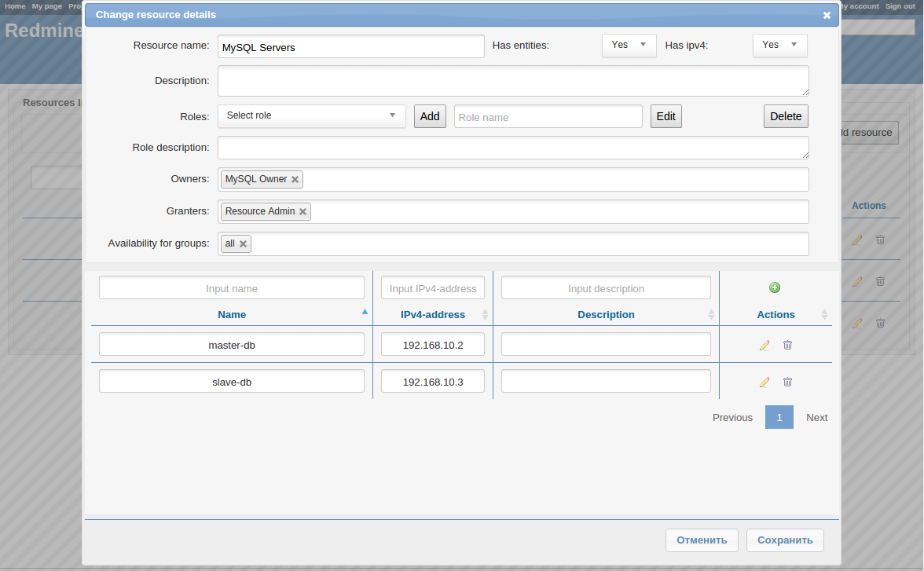Viewport: 924px width, 571px height.
Task: Open Home in the Redmine top menu
Action: [x=16, y=6]
